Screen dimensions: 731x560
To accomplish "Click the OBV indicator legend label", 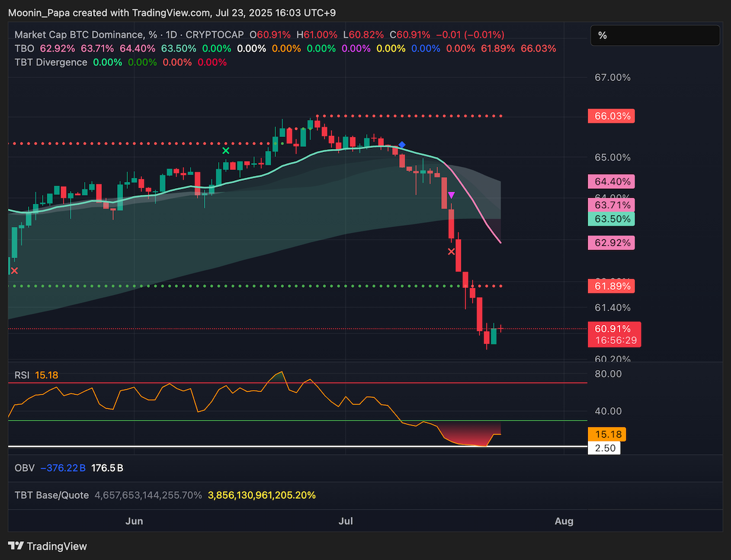I will coord(24,468).
